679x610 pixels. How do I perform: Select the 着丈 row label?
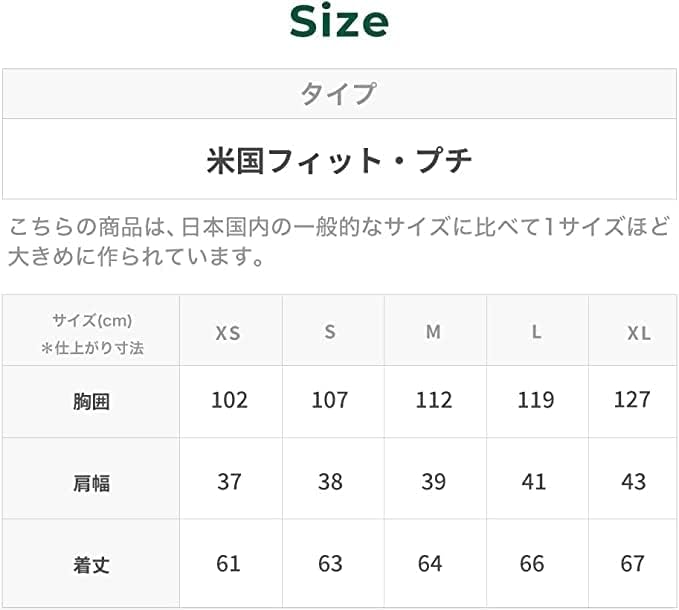91,565
